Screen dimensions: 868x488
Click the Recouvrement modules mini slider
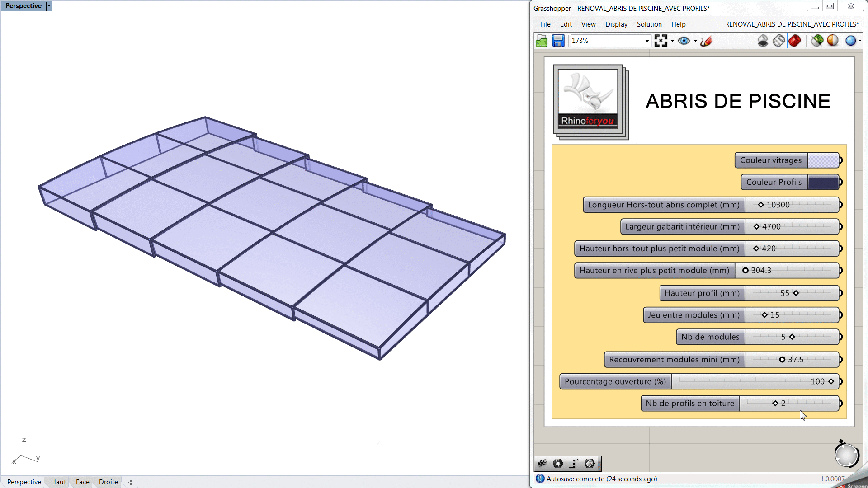click(792, 360)
